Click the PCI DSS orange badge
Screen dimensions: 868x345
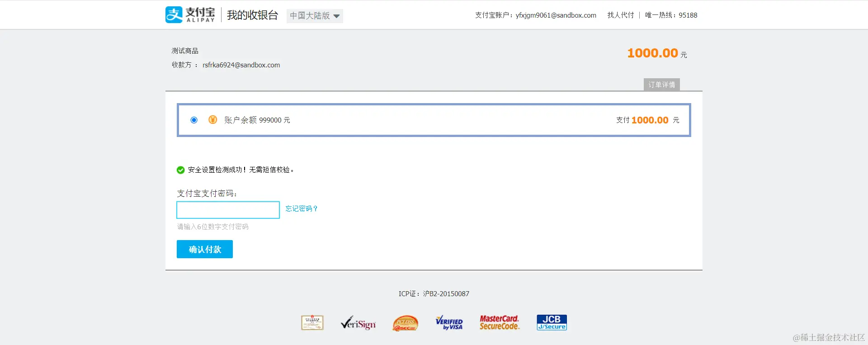click(x=406, y=323)
